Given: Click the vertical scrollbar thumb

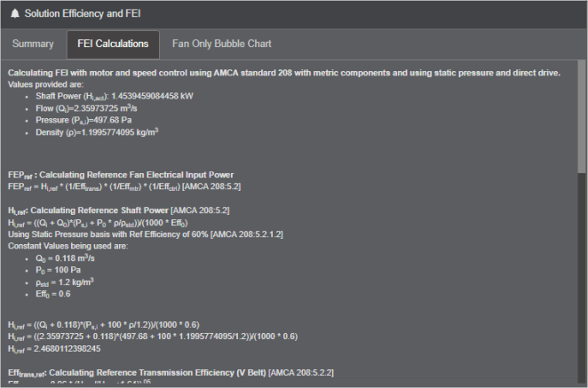Looking at the screenshot, I should click(582, 116).
